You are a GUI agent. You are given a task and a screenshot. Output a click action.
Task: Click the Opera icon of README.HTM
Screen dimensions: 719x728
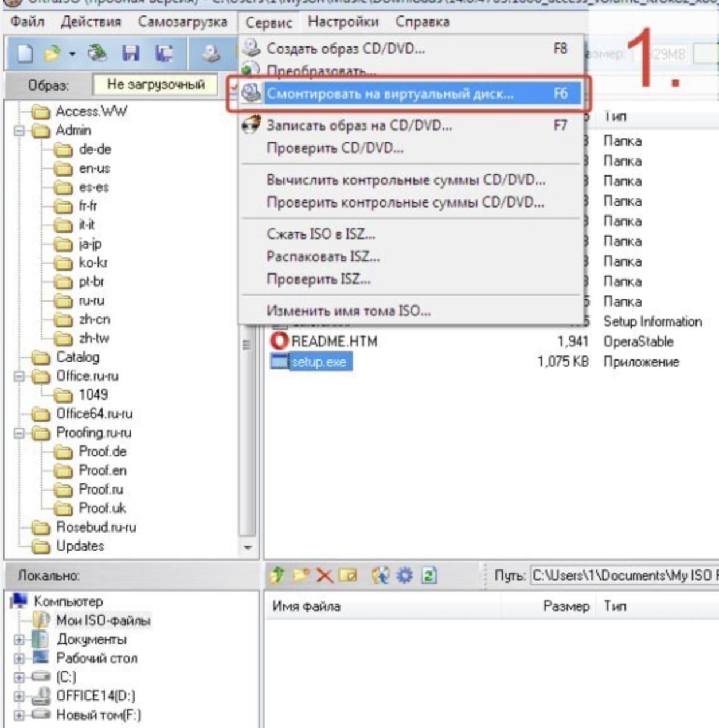coord(279,341)
